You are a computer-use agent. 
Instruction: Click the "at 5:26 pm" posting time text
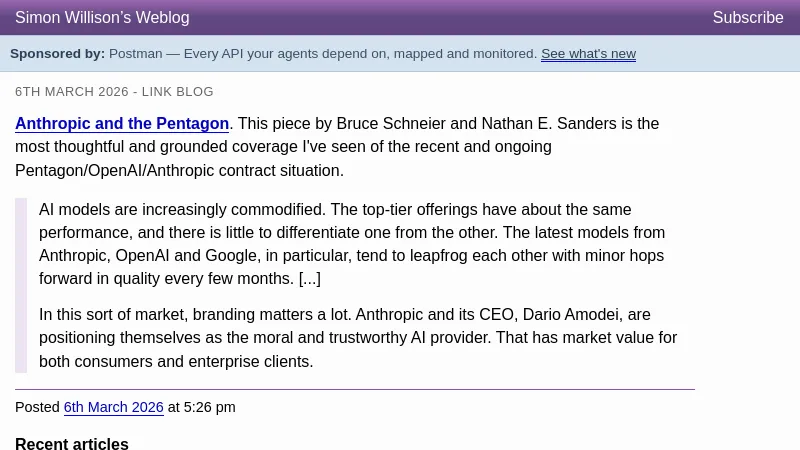coord(202,407)
